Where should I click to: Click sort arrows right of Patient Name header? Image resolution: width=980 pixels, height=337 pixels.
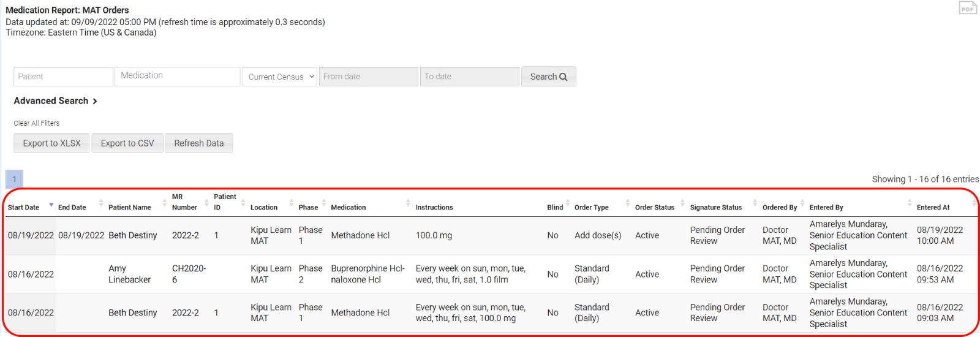click(x=164, y=203)
